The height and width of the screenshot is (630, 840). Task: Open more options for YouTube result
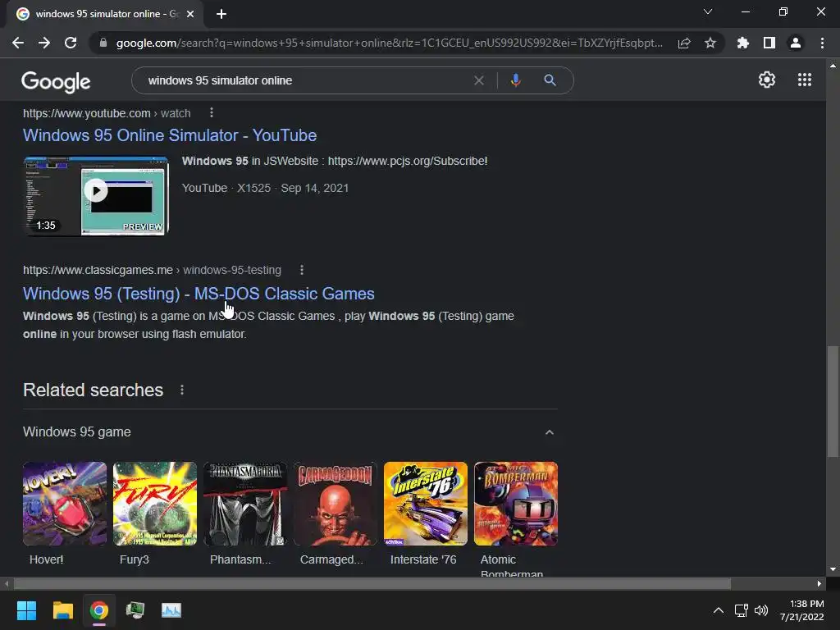pyautogui.click(x=212, y=112)
